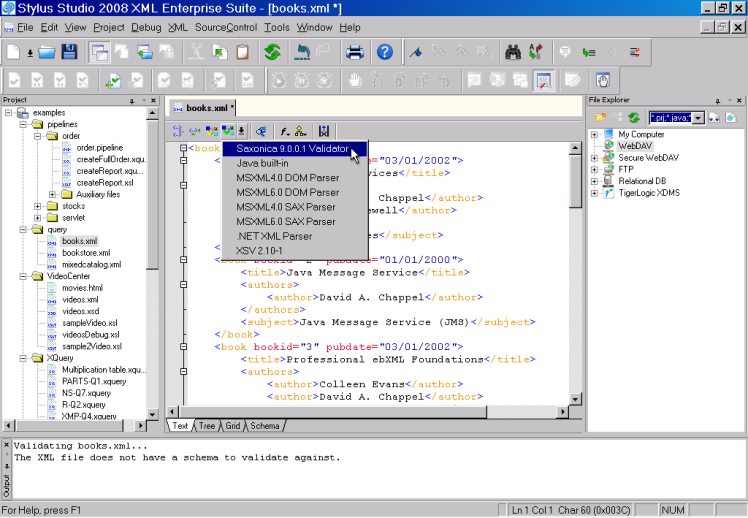Select Saxonica 9.0.0.1 Validator
The width and height of the screenshot is (748, 518).
point(295,149)
